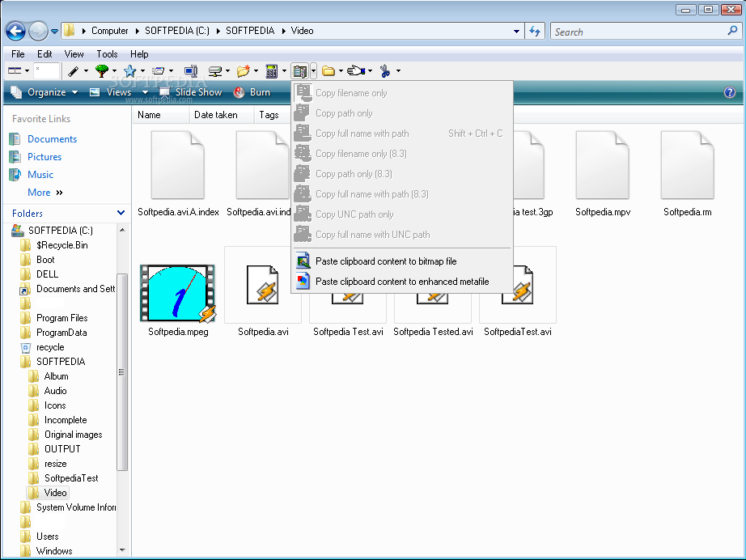Open dropdown arrow beside yellow folder icon
746x560 pixels.
pyautogui.click(x=341, y=71)
